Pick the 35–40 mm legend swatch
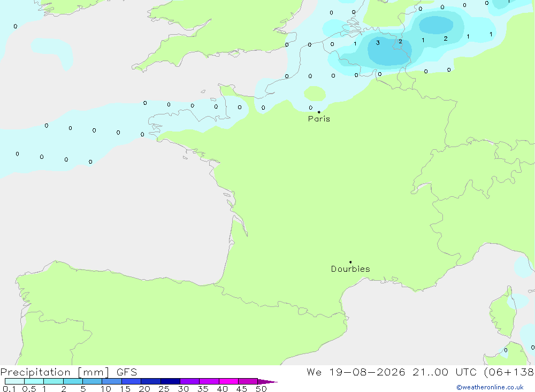This screenshot has height=392, width=535. (209, 381)
